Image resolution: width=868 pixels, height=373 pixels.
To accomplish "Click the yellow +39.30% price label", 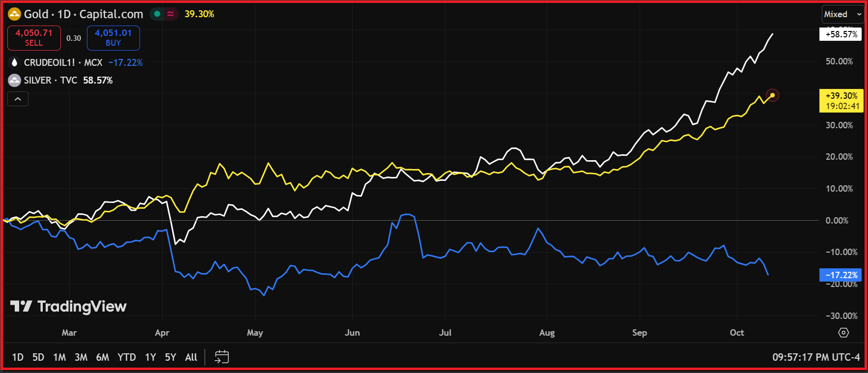I will 841,96.
